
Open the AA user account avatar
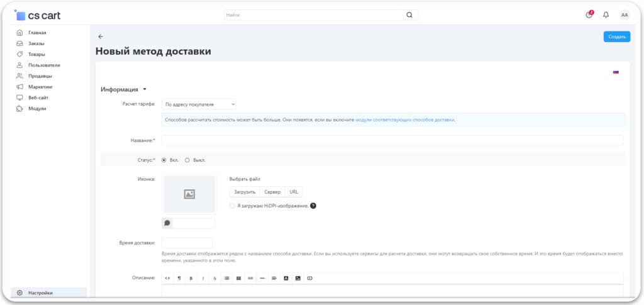coord(624,15)
